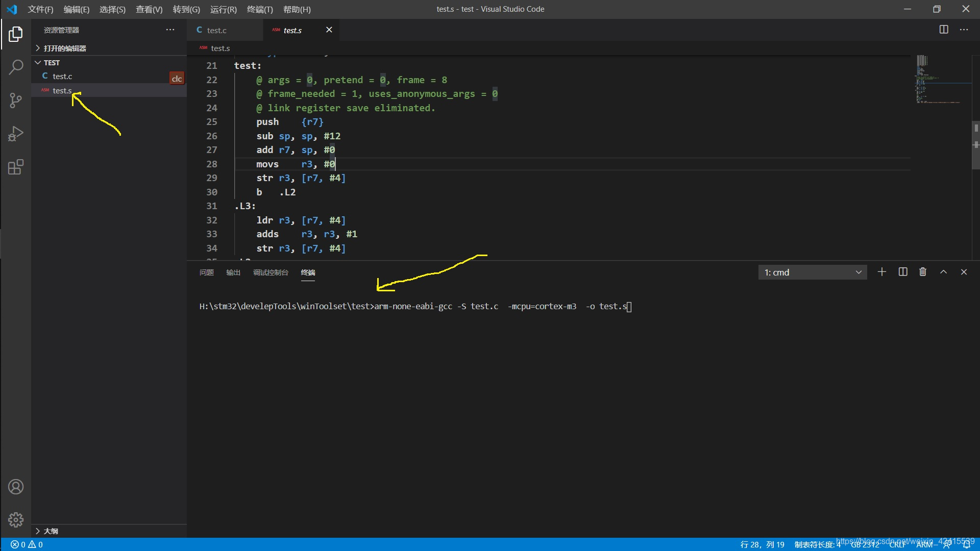Open the Manage gear icon
980x551 pixels.
[x=16, y=520]
